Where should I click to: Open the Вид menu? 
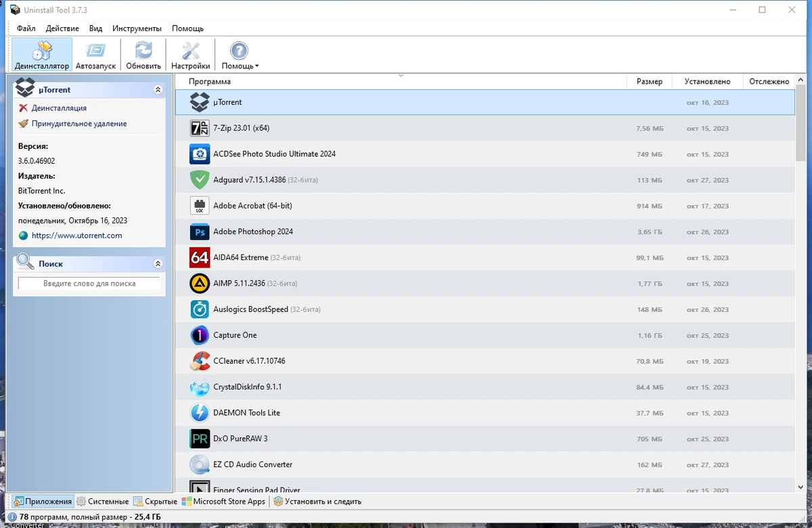click(95, 28)
